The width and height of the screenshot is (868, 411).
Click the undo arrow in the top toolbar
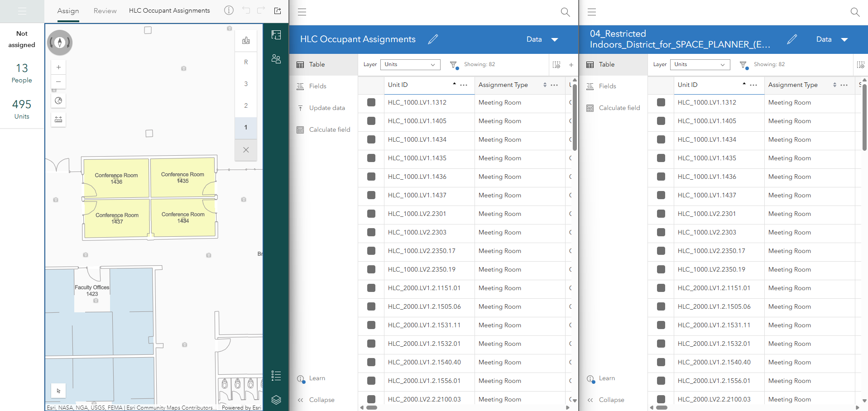246,10
